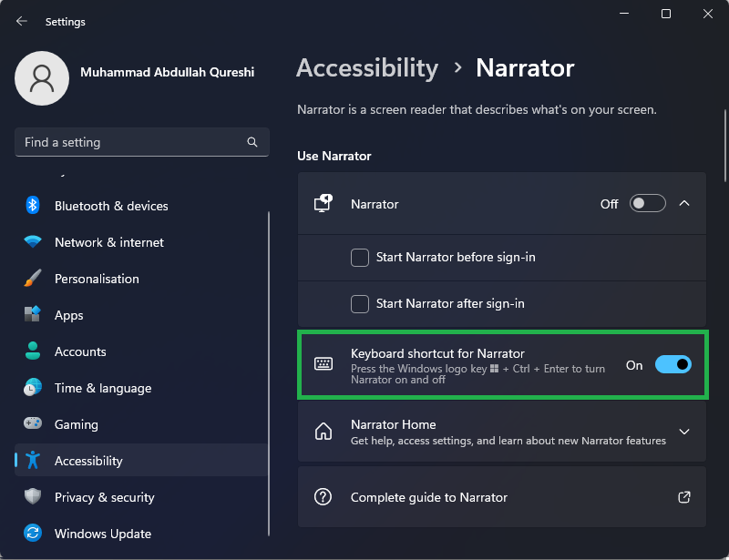Image resolution: width=729 pixels, height=560 pixels.
Task: Open Muhammad Abdullah Qureshi profile avatar
Action: [x=42, y=78]
